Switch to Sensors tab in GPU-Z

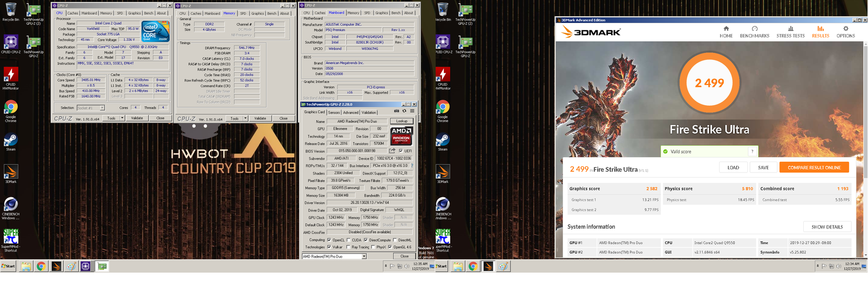(334, 112)
